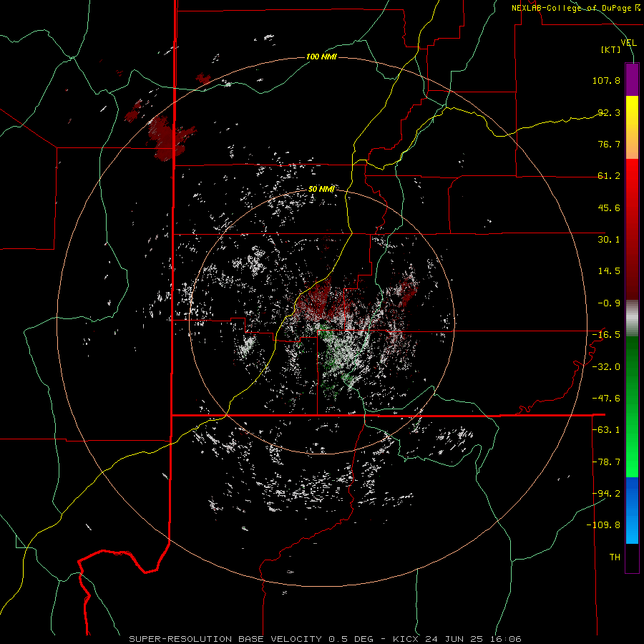This screenshot has width=644, height=644.
Task: Select the -32.0 legend value
Action: tap(606, 367)
